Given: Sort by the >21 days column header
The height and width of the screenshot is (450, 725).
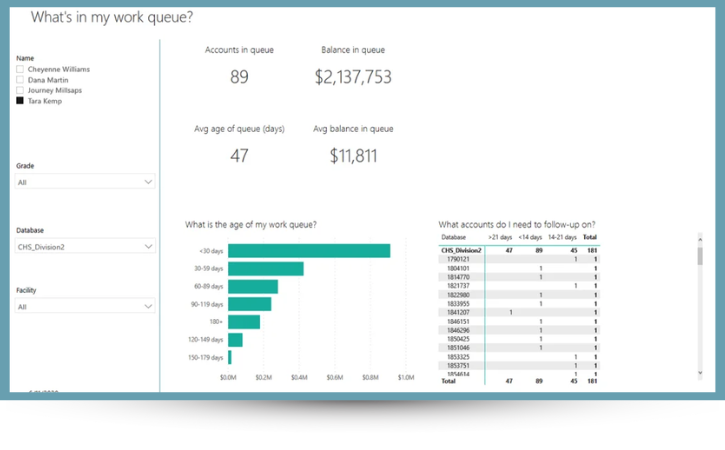Looking at the screenshot, I should 499,237.
